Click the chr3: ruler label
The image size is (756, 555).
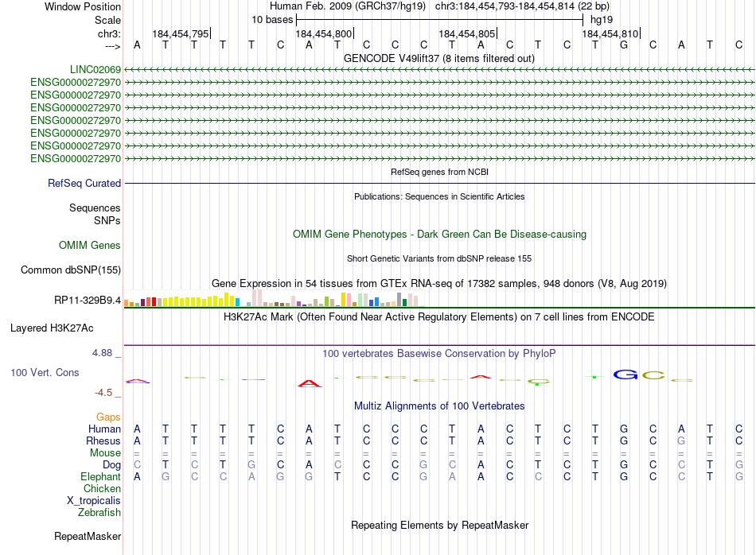click(109, 33)
